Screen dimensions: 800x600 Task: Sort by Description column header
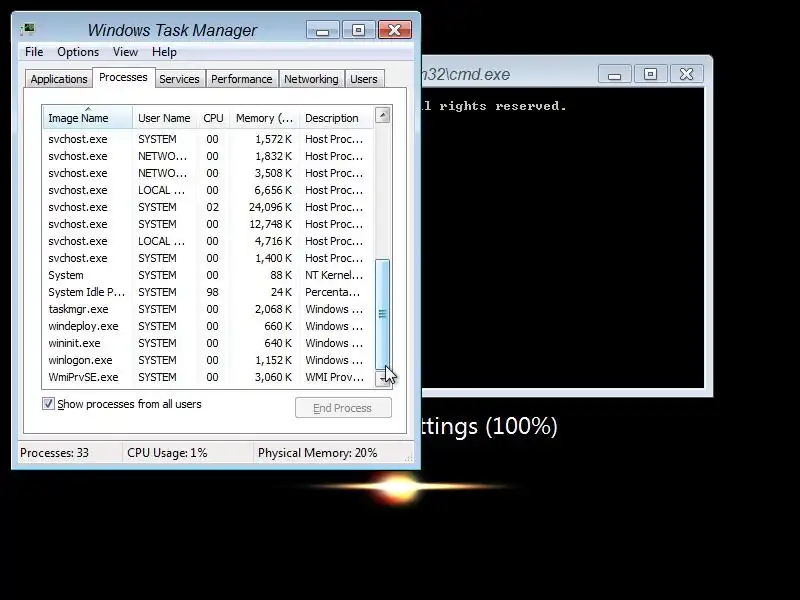(336, 118)
